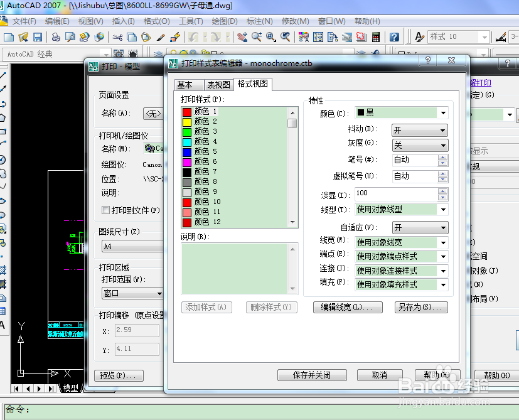This screenshot has height=420, width=519.
Task: Open the 标注(N) menu
Action: [260, 21]
